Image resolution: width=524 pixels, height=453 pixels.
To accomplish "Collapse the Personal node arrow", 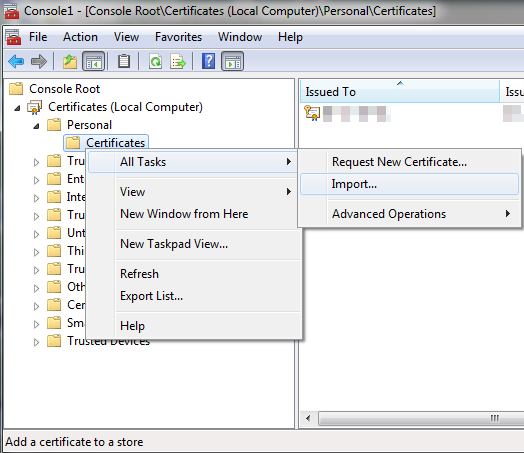I will pyautogui.click(x=36, y=126).
